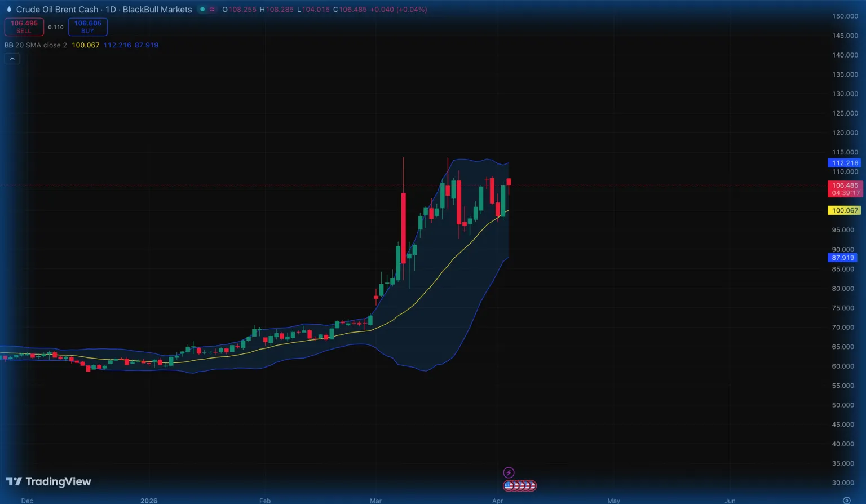The image size is (866, 504).
Task: Click the 0.110 spread value
Action: click(56, 27)
